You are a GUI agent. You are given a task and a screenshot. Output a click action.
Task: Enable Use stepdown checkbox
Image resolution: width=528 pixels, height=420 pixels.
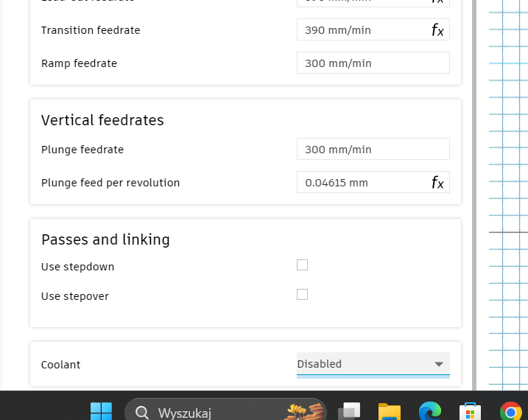coord(302,265)
